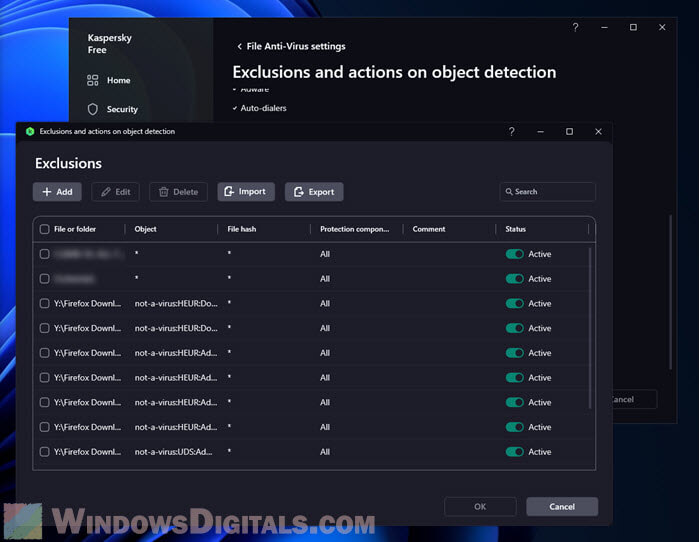Click Cancel in the Exclusions dialog
Viewport: 700px width, 542px height.
(x=562, y=507)
